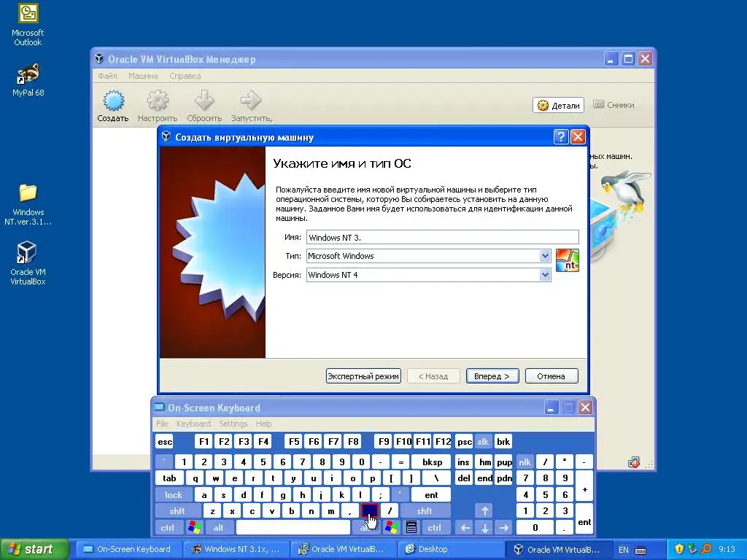The height and width of the screenshot is (560, 747).
Task: Click EN language indicator in taskbar
Action: [x=624, y=550]
